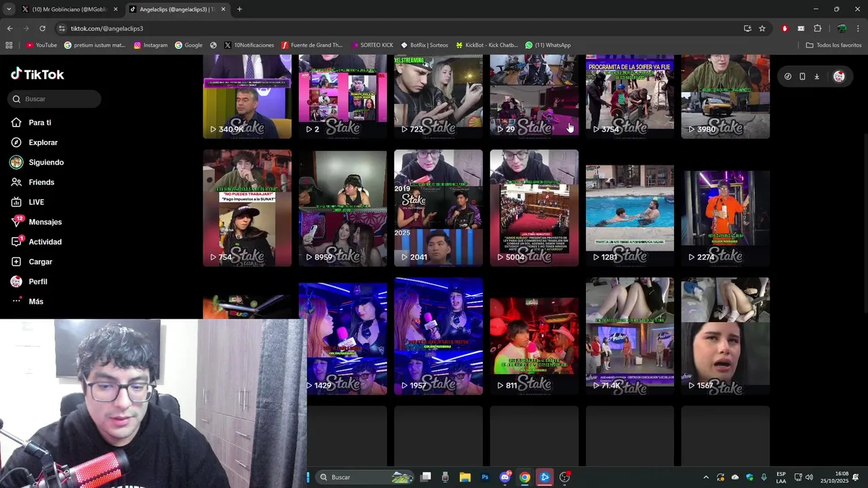Open pool video with 1281 views

(x=629, y=208)
